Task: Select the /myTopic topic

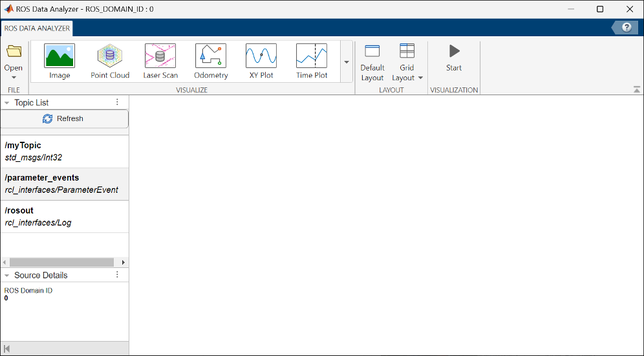Action: click(65, 151)
